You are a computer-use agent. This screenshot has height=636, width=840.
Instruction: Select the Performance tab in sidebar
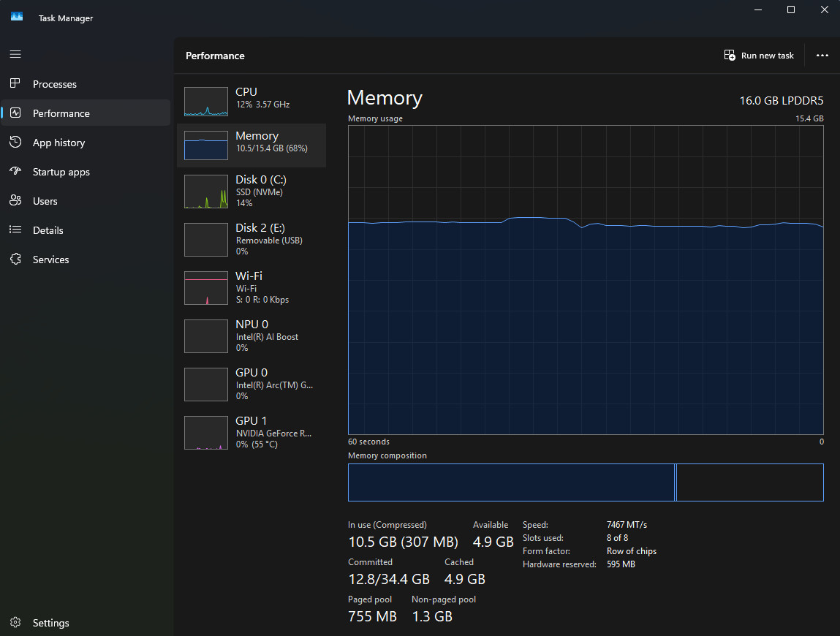86,113
